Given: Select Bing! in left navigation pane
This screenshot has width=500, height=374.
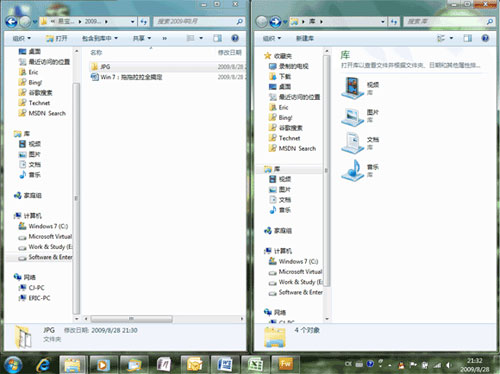Looking at the screenshot, I should [x=30, y=82].
